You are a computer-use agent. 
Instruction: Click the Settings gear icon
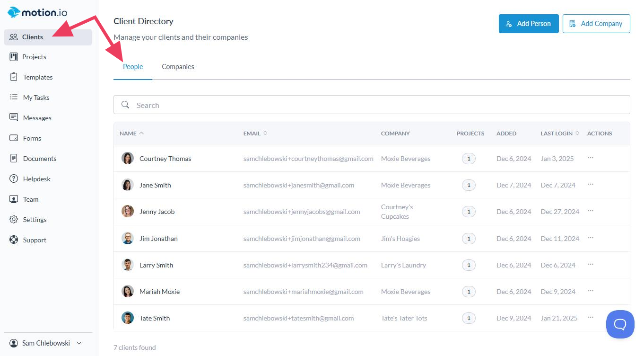(x=14, y=220)
